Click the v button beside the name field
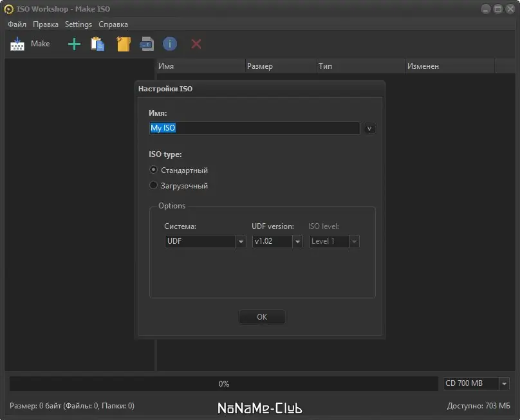Image resolution: width=520 pixels, height=420 pixels. 369,128
